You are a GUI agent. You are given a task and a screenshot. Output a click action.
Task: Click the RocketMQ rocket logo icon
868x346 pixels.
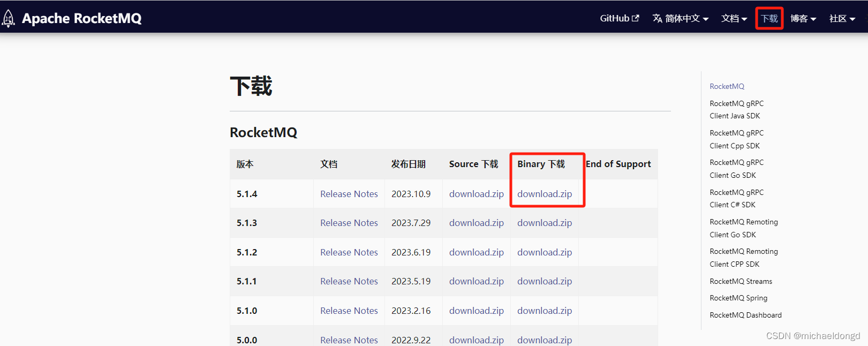[8, 18]
